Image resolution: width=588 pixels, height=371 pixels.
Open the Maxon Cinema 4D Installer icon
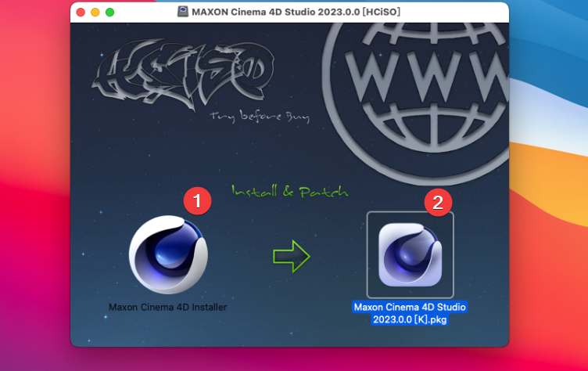click(168, 254)
